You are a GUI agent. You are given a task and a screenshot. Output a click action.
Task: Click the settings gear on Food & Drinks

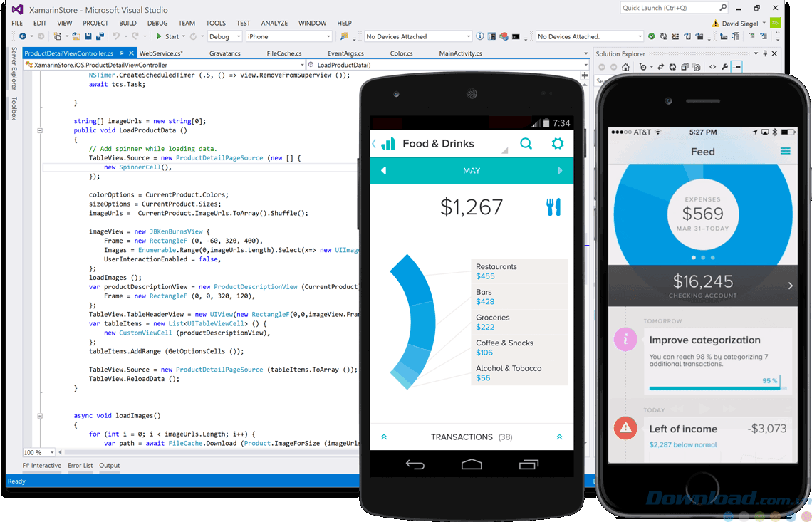tap(557, 143)
